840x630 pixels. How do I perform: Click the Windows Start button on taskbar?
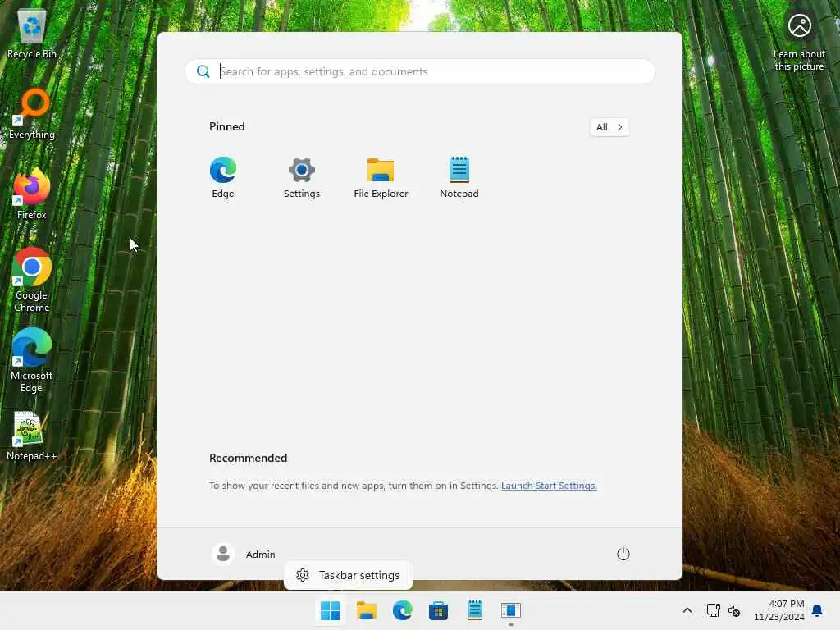pos(330,610)
